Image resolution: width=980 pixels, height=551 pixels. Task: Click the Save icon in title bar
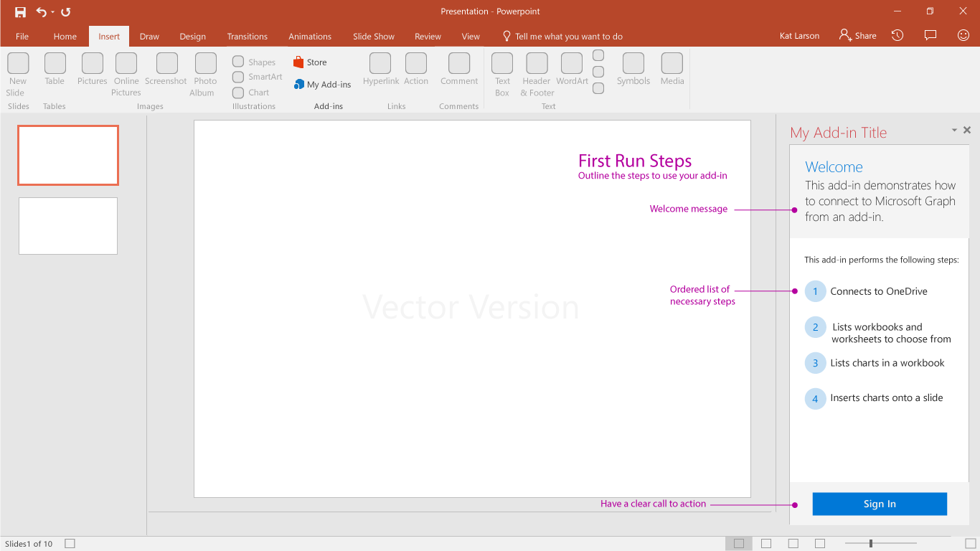pos(21,11)
